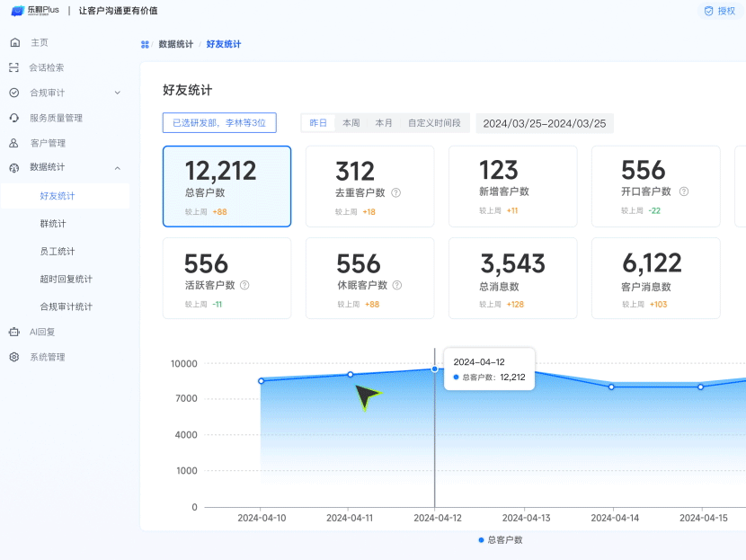The image size is (746, 560).
Task: Click the chart point for 2024-04-11
Action: pyautogui.click(x=351, y=375)
